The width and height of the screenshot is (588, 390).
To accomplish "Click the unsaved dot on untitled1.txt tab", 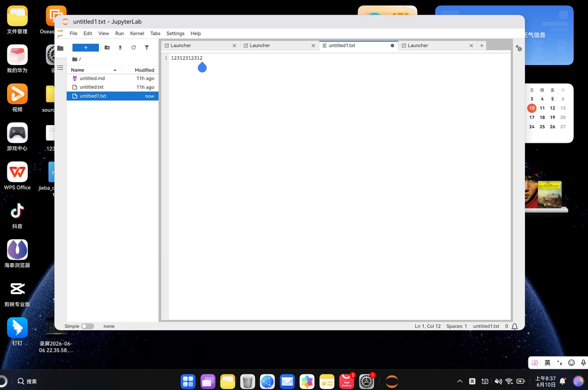I will pyautogui.click(x=392, y=45).
